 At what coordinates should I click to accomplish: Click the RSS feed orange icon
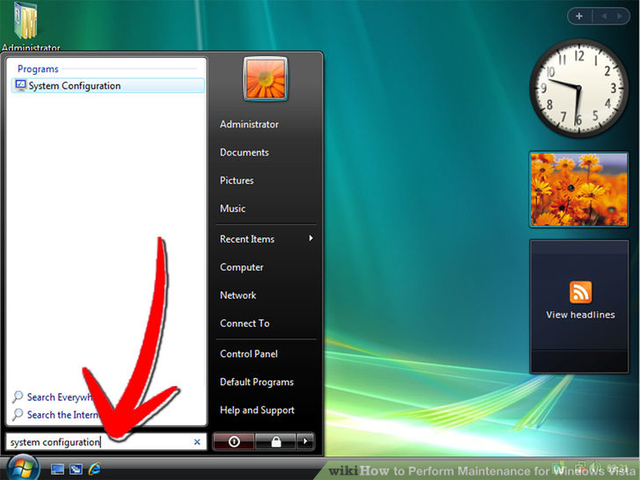(580, 292)
